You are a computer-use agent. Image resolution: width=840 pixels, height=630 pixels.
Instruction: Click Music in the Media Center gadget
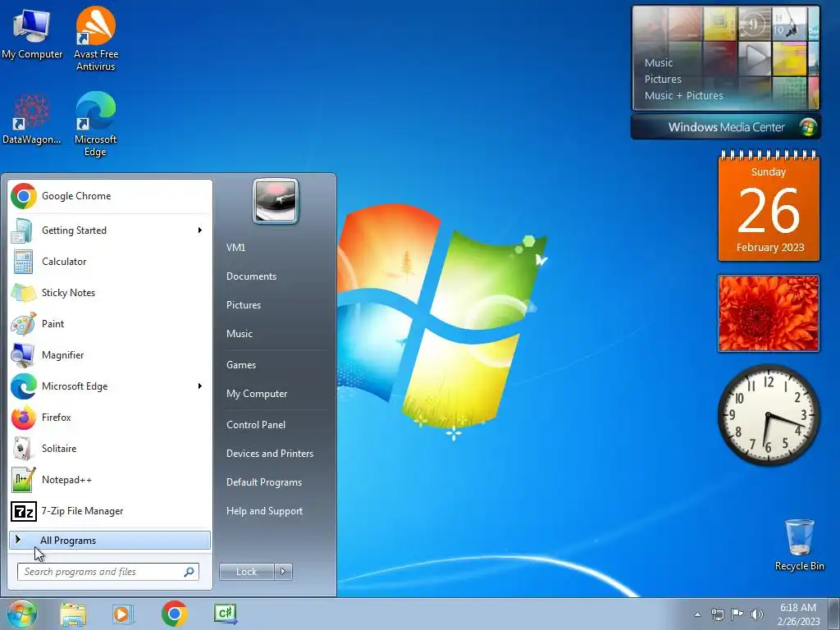point(659,62)
